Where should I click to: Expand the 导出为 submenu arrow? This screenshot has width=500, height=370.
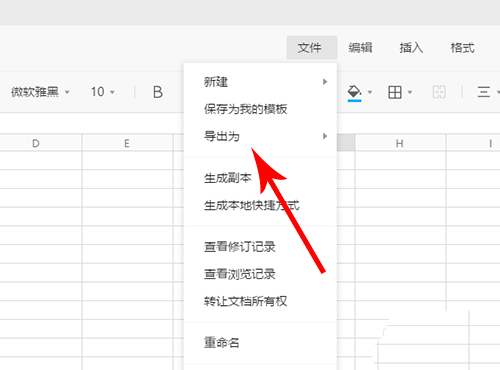pos(325,136)
